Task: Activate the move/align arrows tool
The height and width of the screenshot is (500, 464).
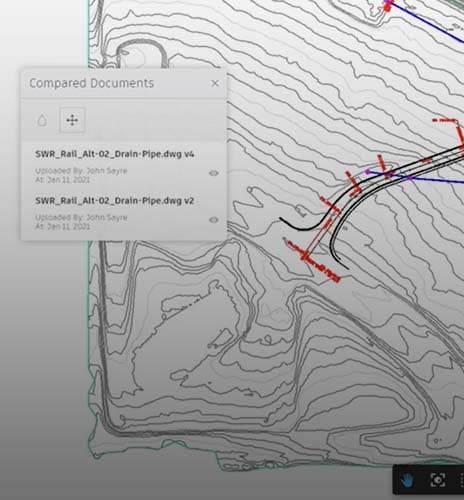Action: click(x=72, y=120)
